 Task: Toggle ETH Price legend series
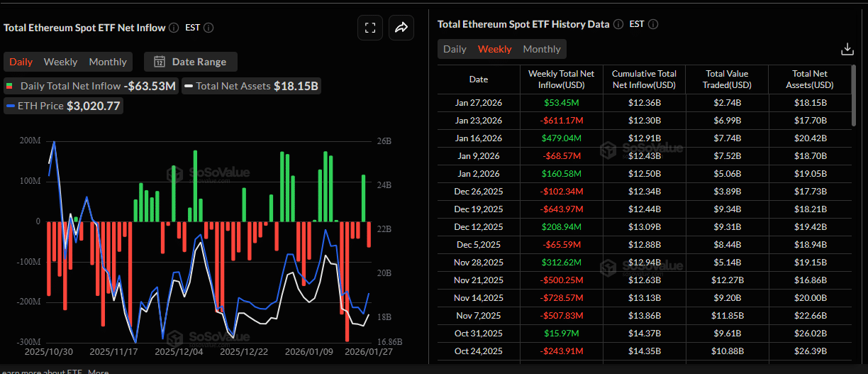(62, 106)
